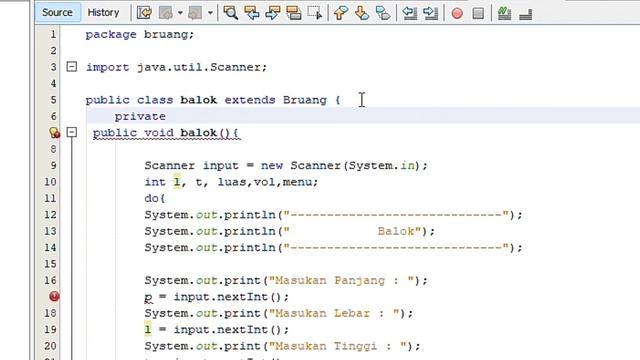Jump to Next Bookmark down-arrow icon
Image resolution: width=640 pixels, height=360 pixels.
click(362, 13)
